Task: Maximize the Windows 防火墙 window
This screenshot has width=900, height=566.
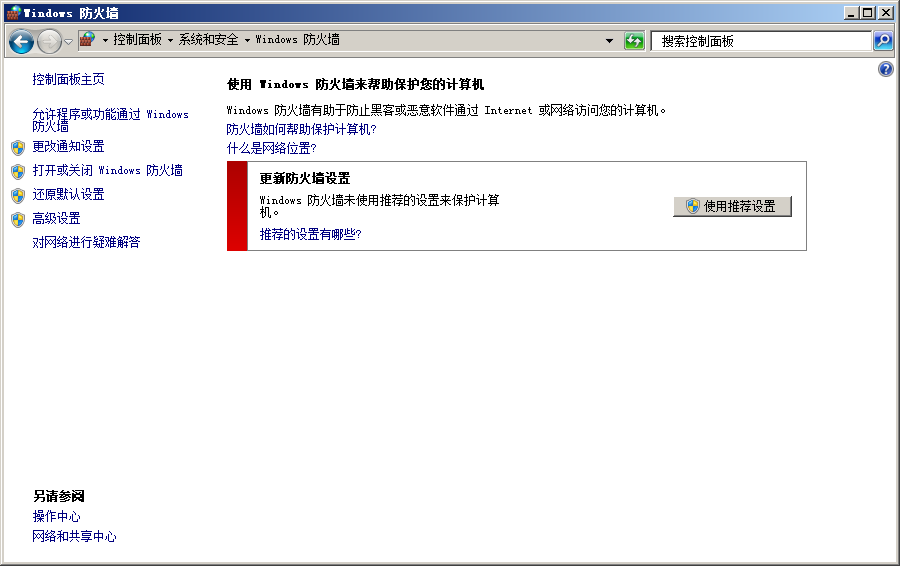Action: (868, 13)
